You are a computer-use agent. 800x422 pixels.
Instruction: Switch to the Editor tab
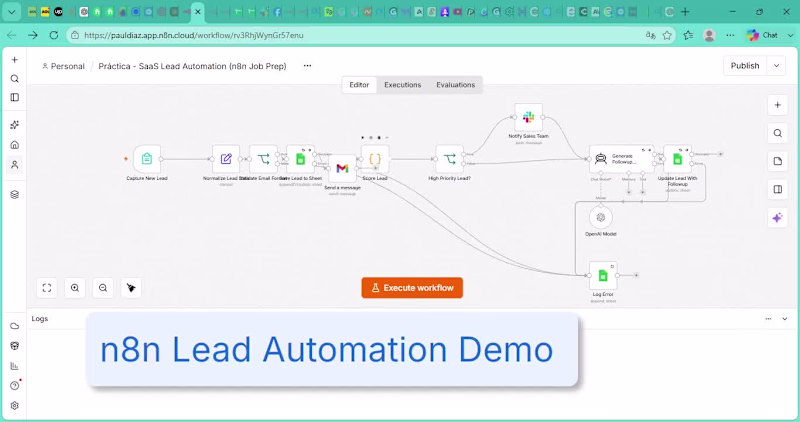point(359,85)
